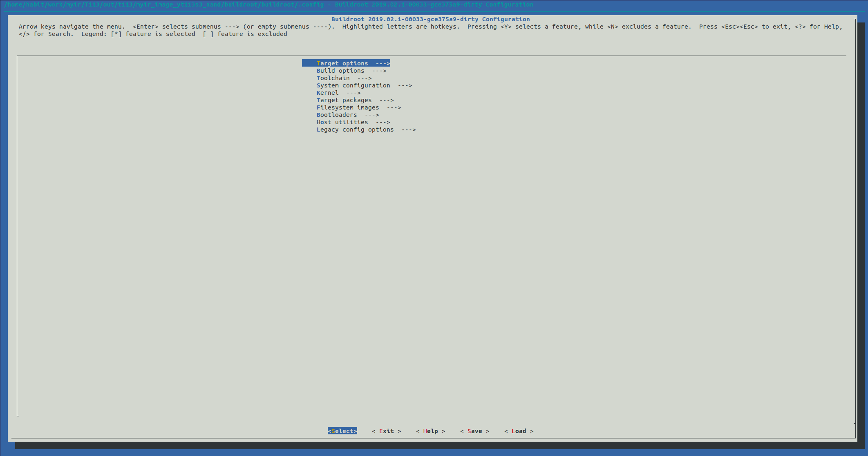Open Host utilities submenu

pyautogui.click(x=342, y=122)
